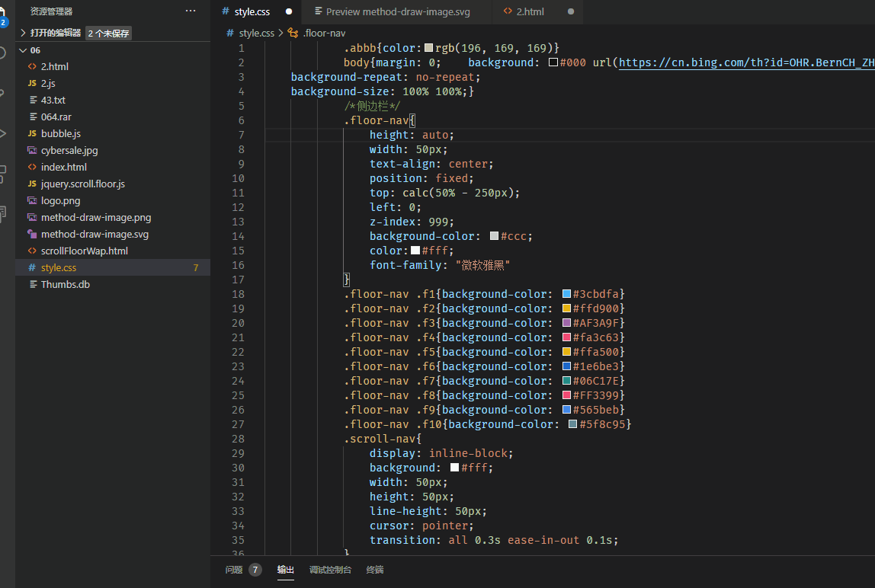This screenshot has height=588, width=875.
Task: Open the extensions activity bar icon
Action: click(x=3, y=174)
